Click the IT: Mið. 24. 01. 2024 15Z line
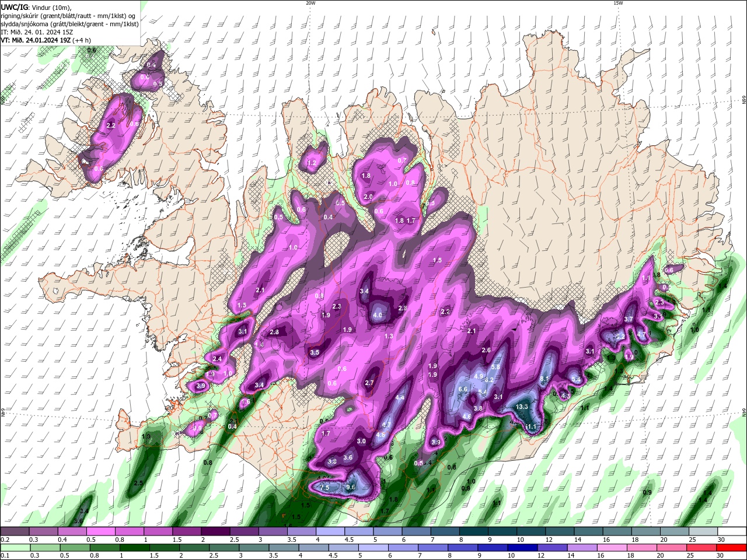The height and width of the screenshot is (560, 747). [x=36, y=32]
